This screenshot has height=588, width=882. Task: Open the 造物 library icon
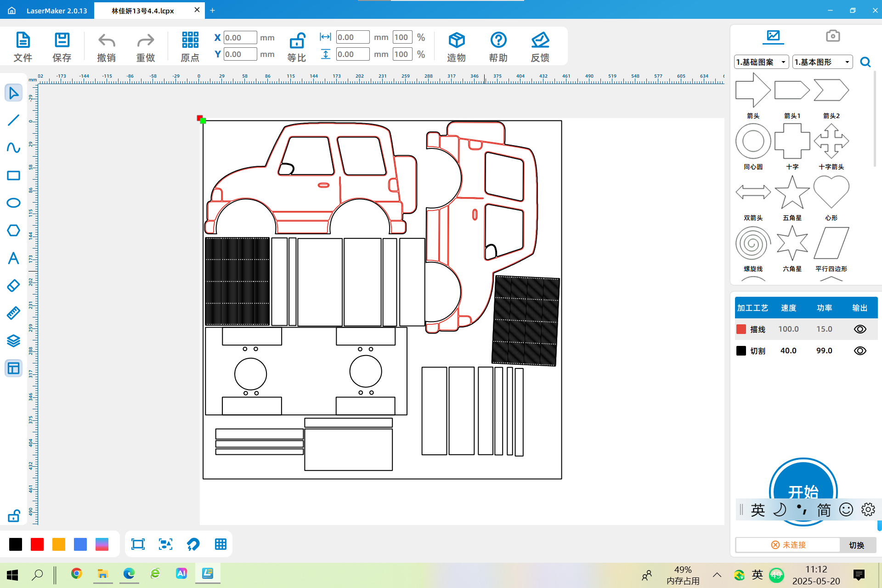coord(457,46)
